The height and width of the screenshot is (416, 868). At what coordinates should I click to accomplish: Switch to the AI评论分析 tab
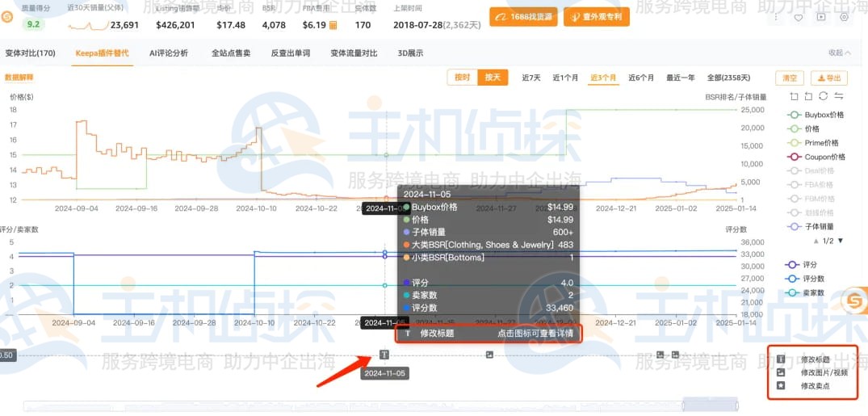(168, 53)
